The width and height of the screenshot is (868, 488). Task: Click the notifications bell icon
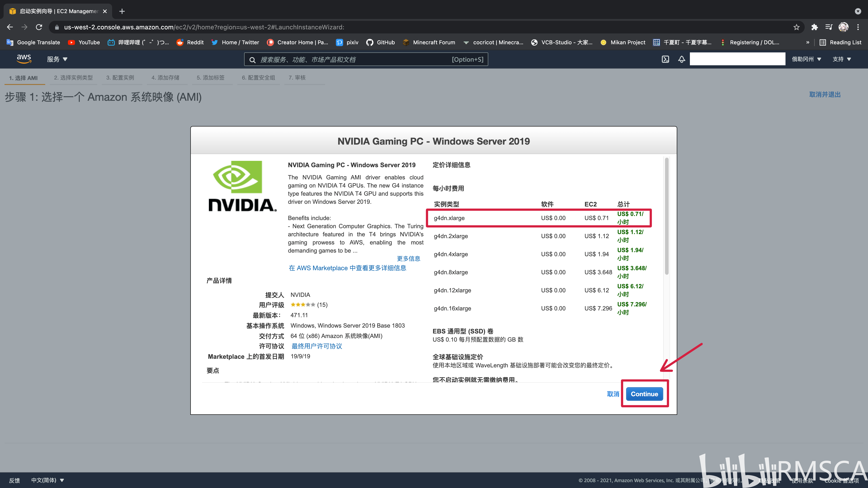pyautogui.click(x=681, y=59)
